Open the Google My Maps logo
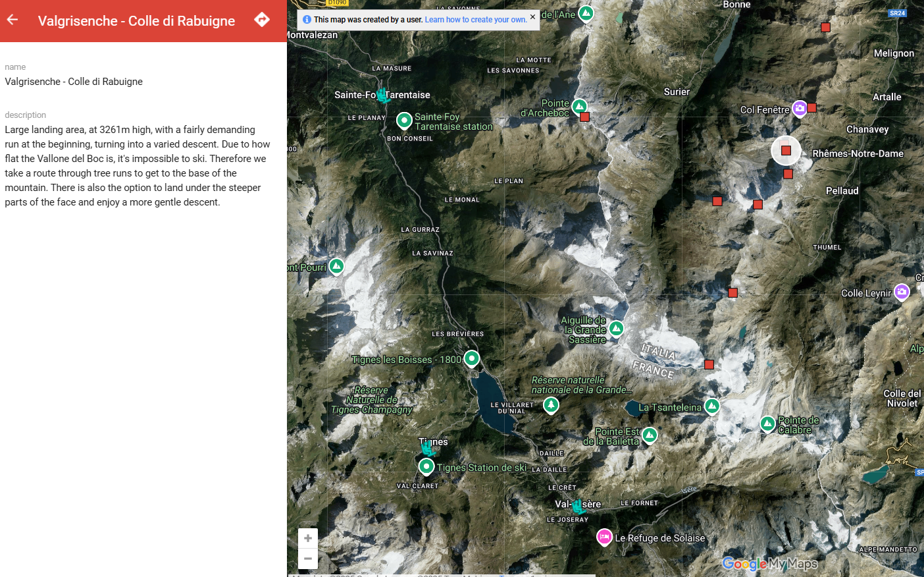Image resolution: width=924 pixels, height=577 pixels. pyautogui.click(x=769, y=564)
